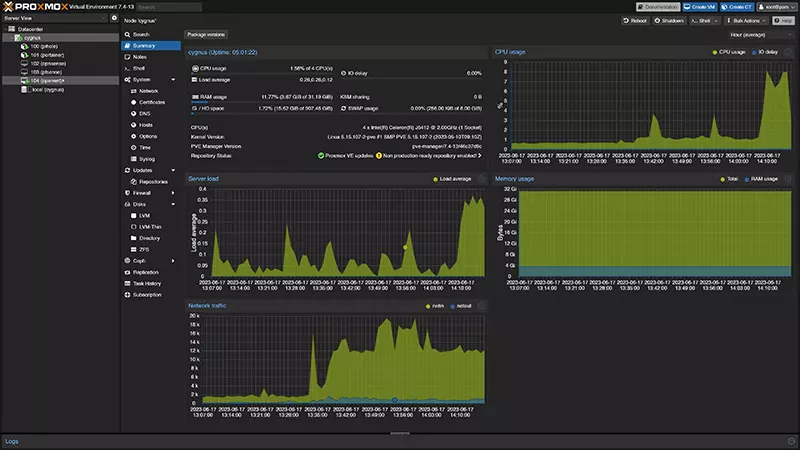Screen dimensions: 800x450
Task: Collapse the cygnus node in tree
Action: pos(12,38)
